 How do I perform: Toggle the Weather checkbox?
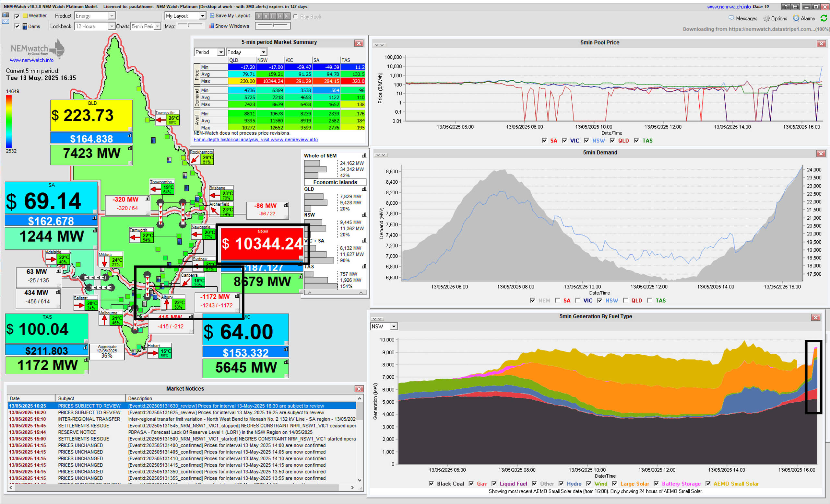tap(17, 16)
